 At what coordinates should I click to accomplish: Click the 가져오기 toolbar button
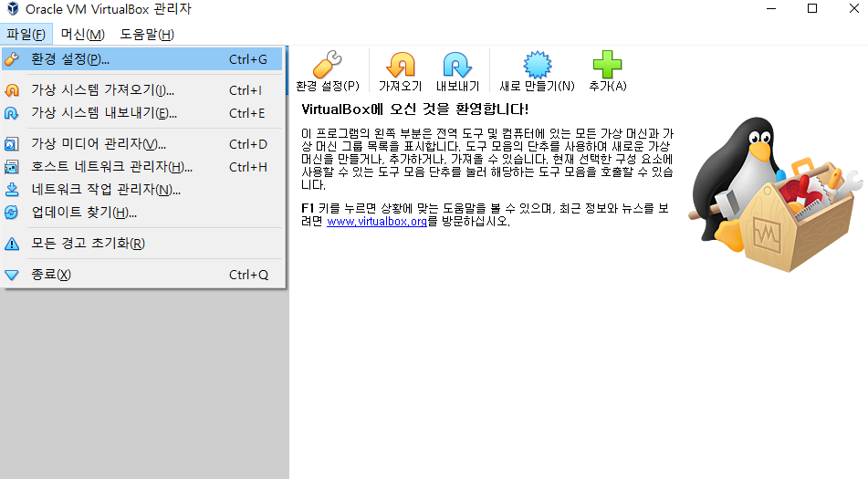point(401,71)
